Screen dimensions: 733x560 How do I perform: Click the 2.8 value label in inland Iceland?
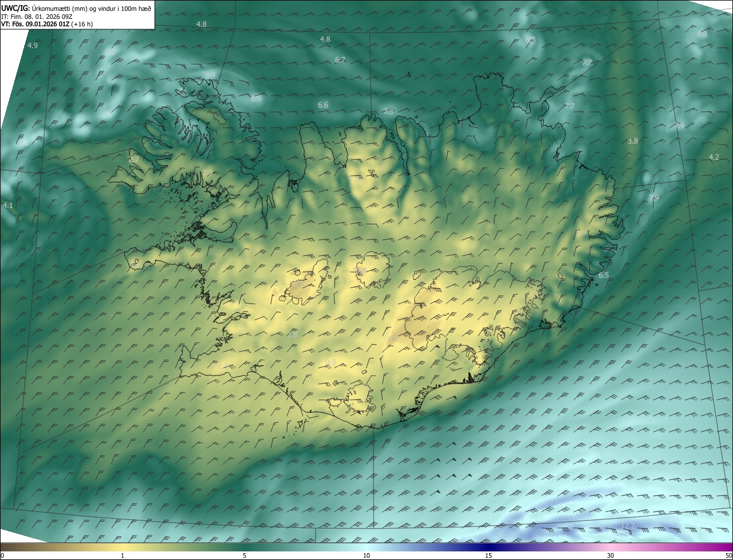coord(292,334)
